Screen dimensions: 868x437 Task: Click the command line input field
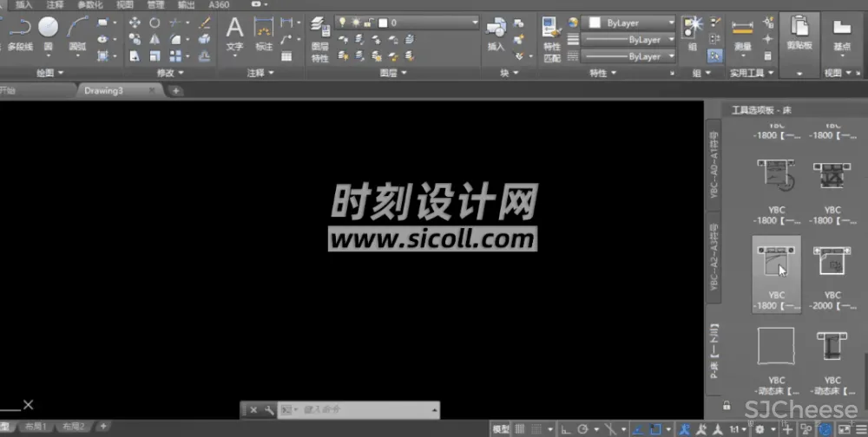365,409
